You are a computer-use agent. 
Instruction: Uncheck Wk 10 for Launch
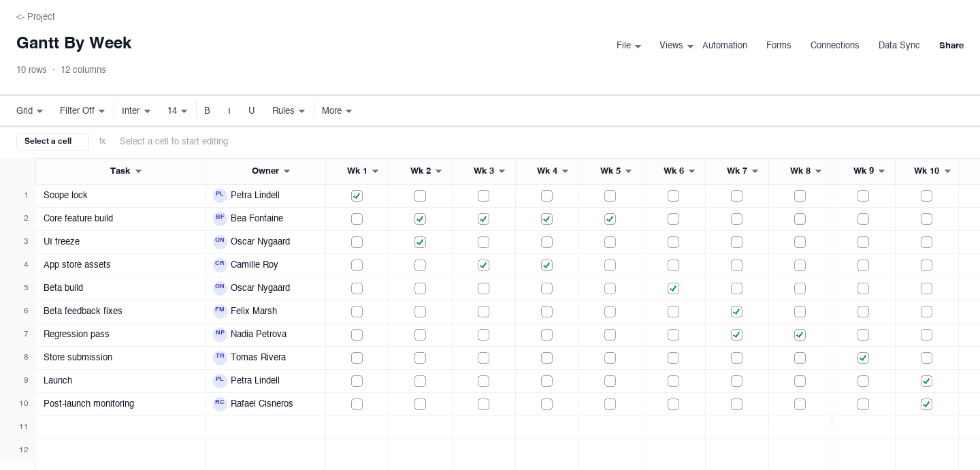(926, 381)
